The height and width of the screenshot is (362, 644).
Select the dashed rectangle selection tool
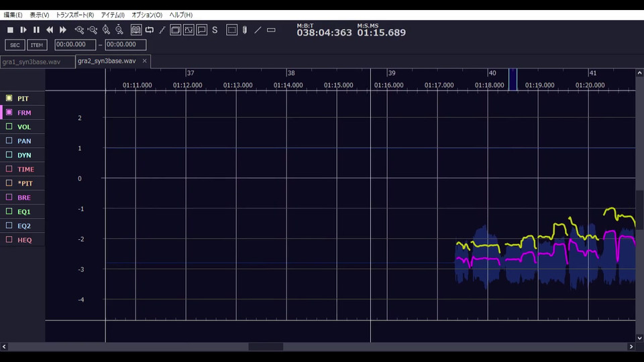click(x=231, y=30)
